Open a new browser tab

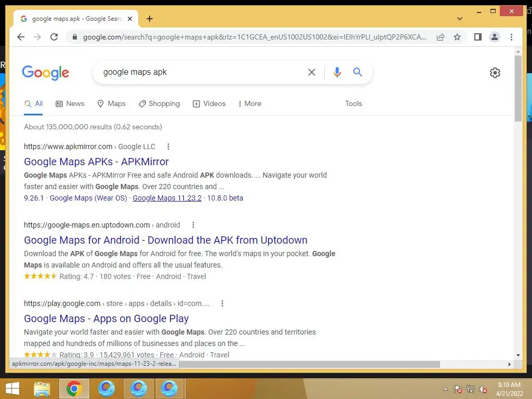click(x=149, y=19)
